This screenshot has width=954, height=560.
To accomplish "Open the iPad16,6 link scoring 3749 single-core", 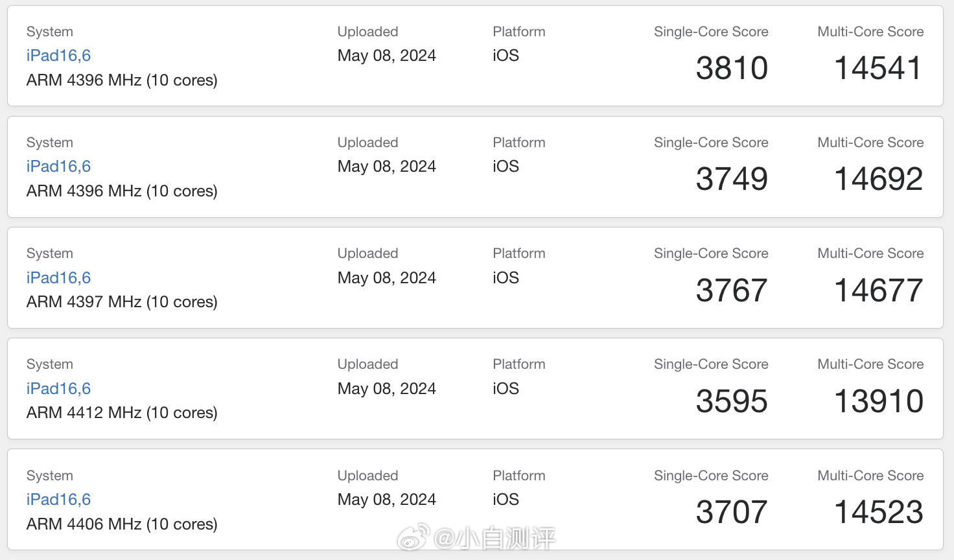I will pyautogui.click(x=58, y=167).
